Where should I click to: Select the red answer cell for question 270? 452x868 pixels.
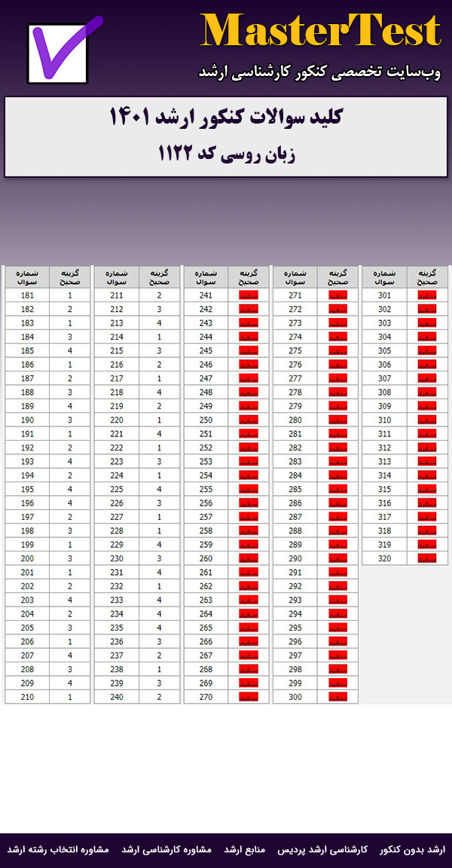(248, 697)
